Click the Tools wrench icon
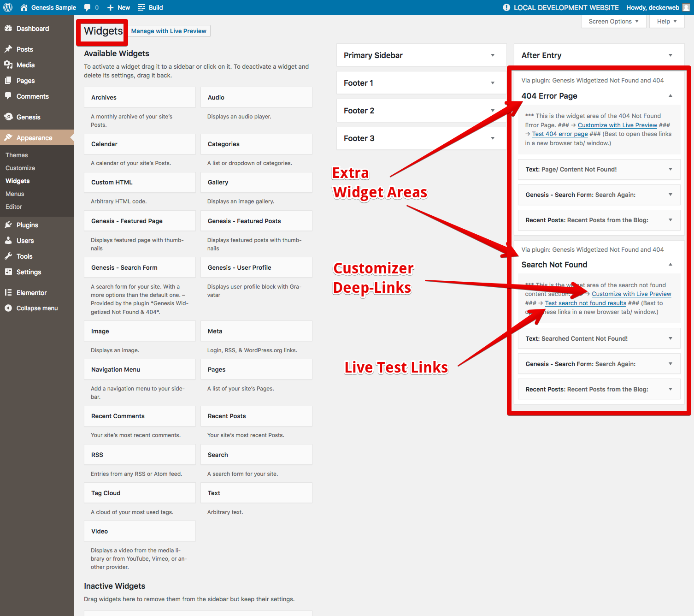694x616 pixels. click(8, 256)
